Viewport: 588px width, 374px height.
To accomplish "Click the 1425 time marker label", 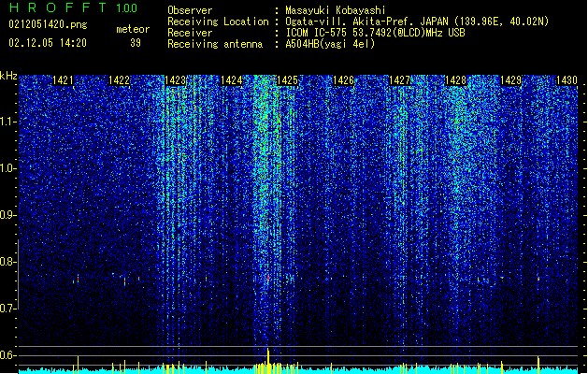I will click(287, 80).
